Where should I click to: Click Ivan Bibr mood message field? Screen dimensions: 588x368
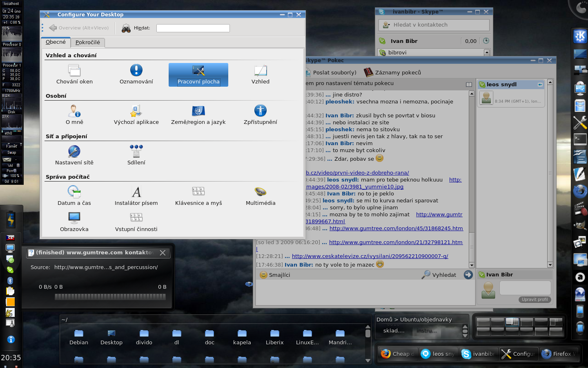(x=525, y=287)
